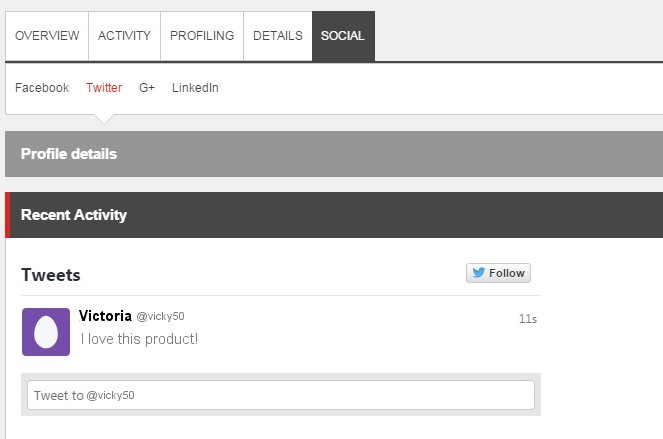Click the @vicky50 handle beside Victoria
Image resolution: width=663 pixels, height=439 pixels.
[160, 316]
